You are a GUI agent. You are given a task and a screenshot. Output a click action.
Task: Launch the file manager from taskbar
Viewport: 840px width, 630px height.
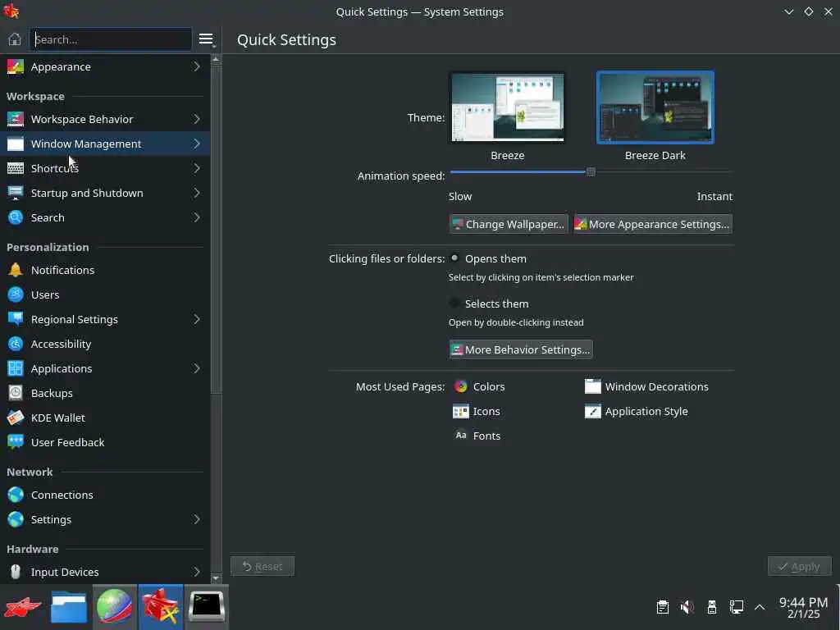[x=69, y=607]
